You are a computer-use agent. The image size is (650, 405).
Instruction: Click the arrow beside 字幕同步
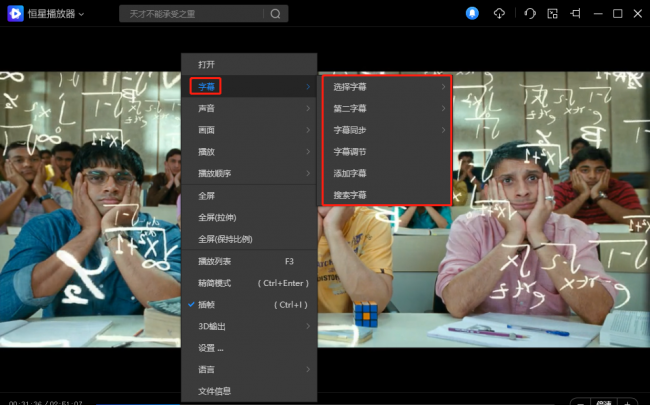(443, 130)
